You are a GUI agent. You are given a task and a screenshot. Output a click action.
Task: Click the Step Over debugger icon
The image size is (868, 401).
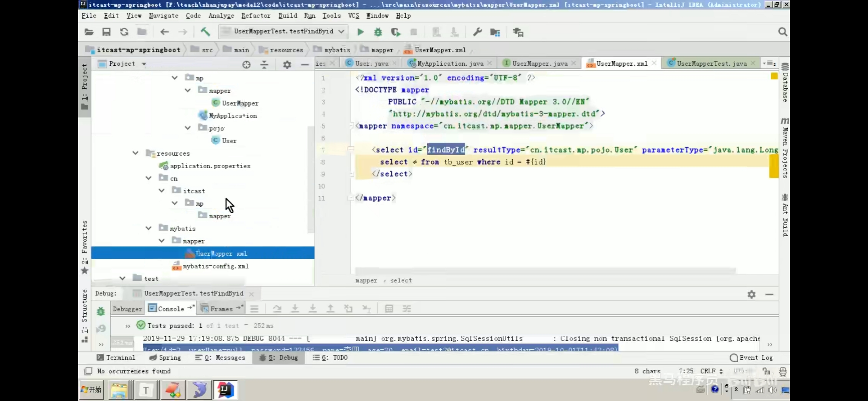click(277, 309)
